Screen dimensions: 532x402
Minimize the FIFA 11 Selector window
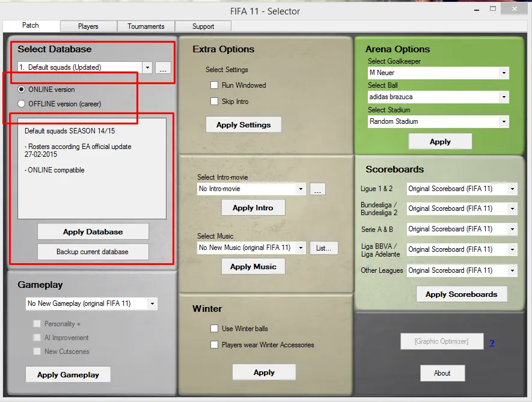[477, 10]
